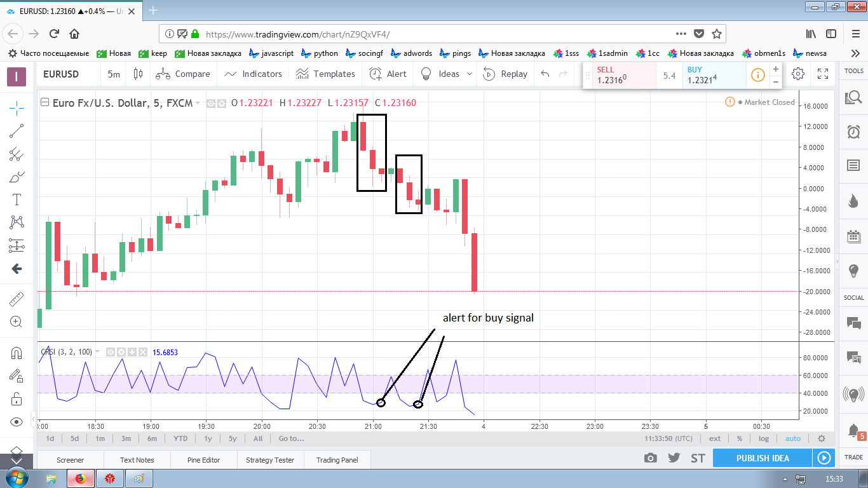Create a new Alert

point(388,74)
